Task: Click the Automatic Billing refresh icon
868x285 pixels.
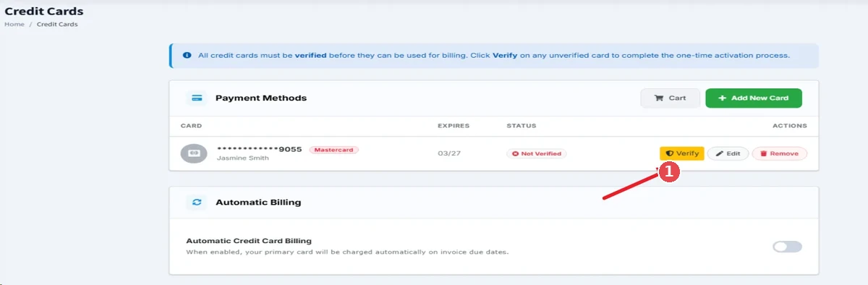Action: point(196,203)
